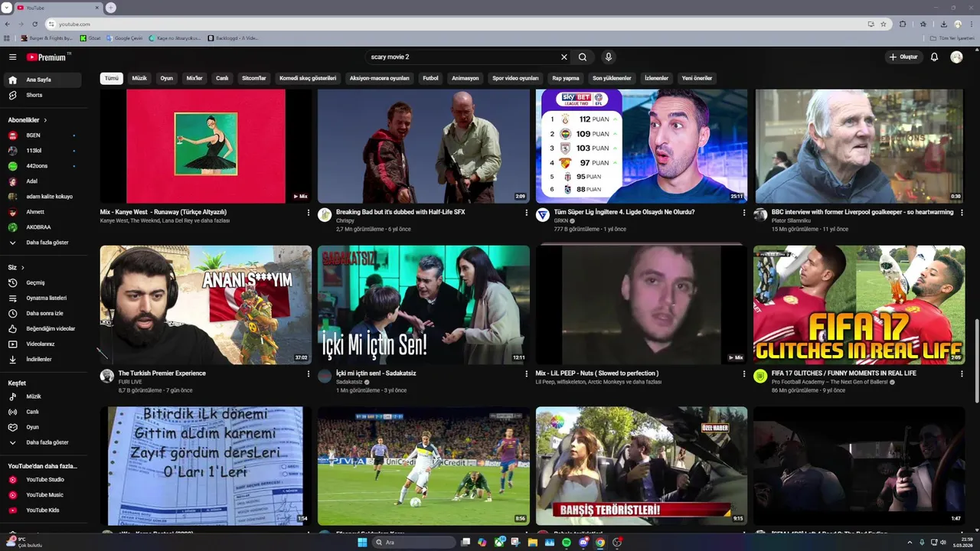Open Oyun under Keşfet
This screenshot has width=980, height=551.
pyautogui.click(x=42, y=427)
